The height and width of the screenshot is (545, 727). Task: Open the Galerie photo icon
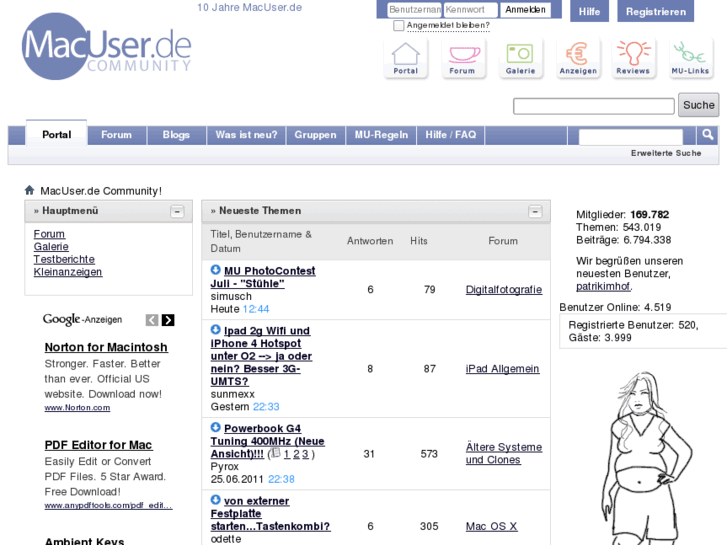[520, 56]
